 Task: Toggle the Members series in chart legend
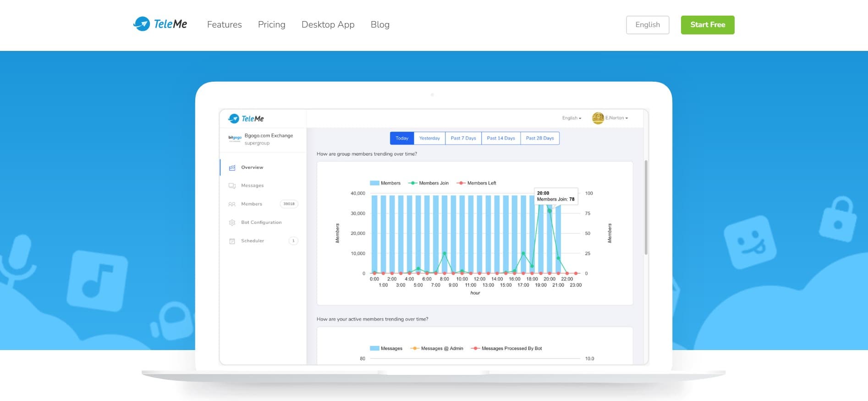385,183
